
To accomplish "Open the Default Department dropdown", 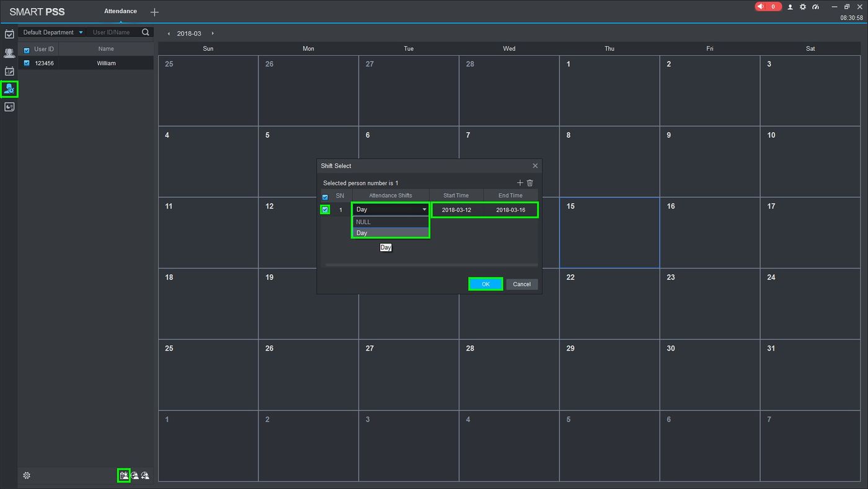I will pyautogui.click(x=53, y=32).
